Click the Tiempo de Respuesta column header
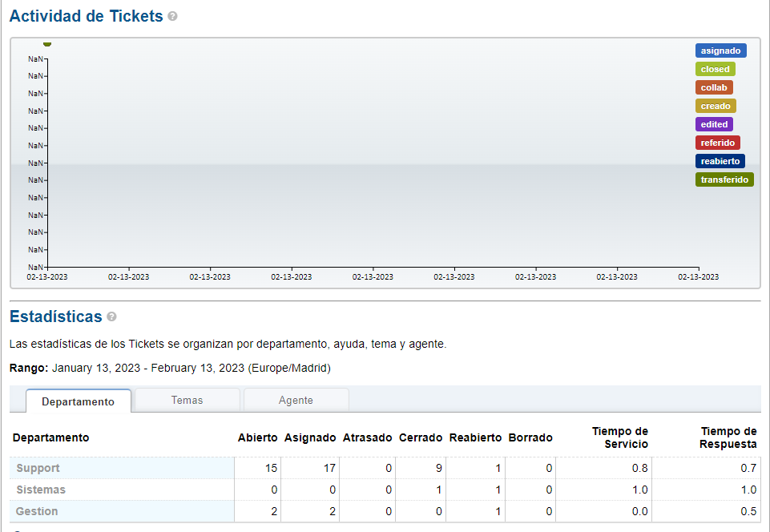Screen dimensions: 770x532 [728, 437]
